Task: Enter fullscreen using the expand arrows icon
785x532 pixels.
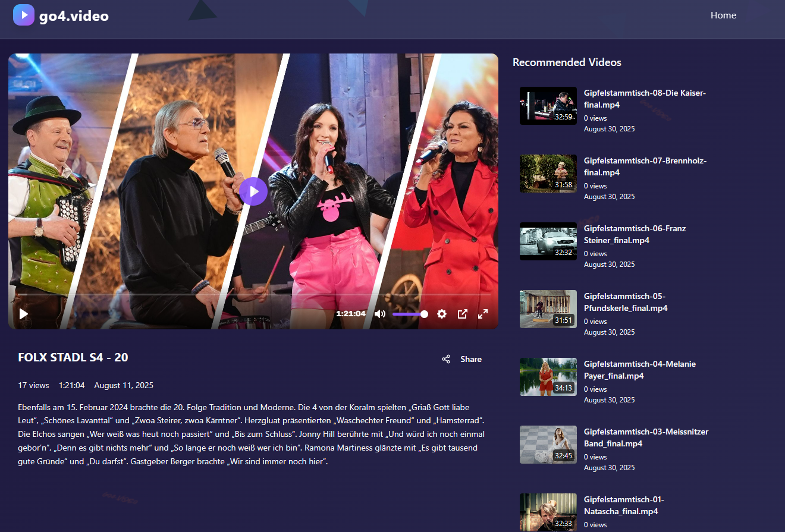Action: pos(483,314)
